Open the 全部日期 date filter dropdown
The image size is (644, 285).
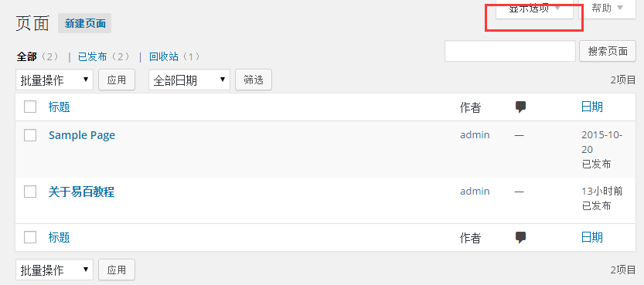click(189, 80)
